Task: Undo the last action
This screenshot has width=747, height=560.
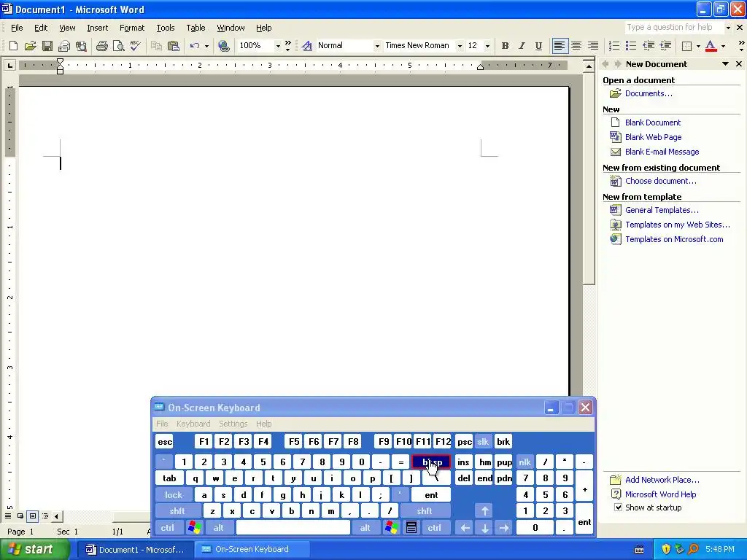Action: click(194, 46)
